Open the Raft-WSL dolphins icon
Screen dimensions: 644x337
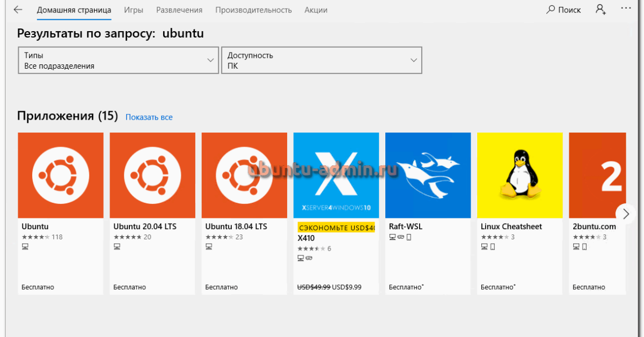(428, 175)
